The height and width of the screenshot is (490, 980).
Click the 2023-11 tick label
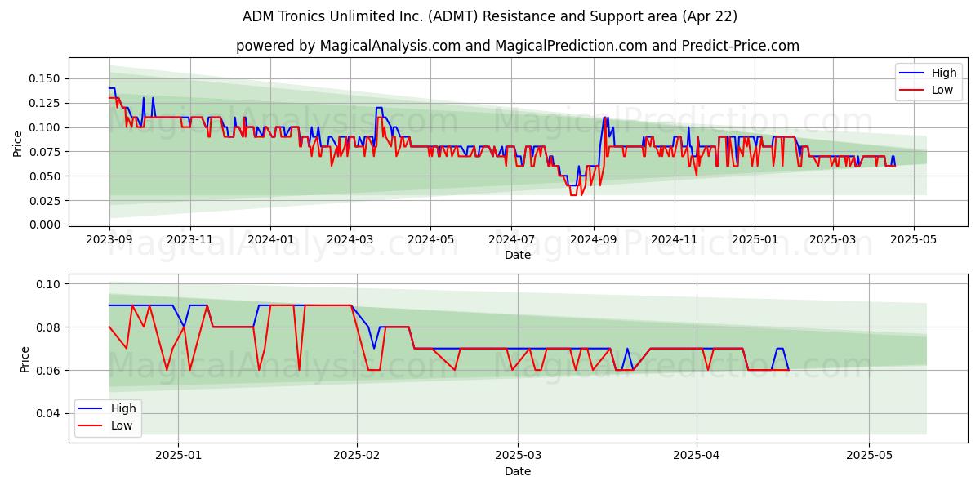click(x=190, y=240)
